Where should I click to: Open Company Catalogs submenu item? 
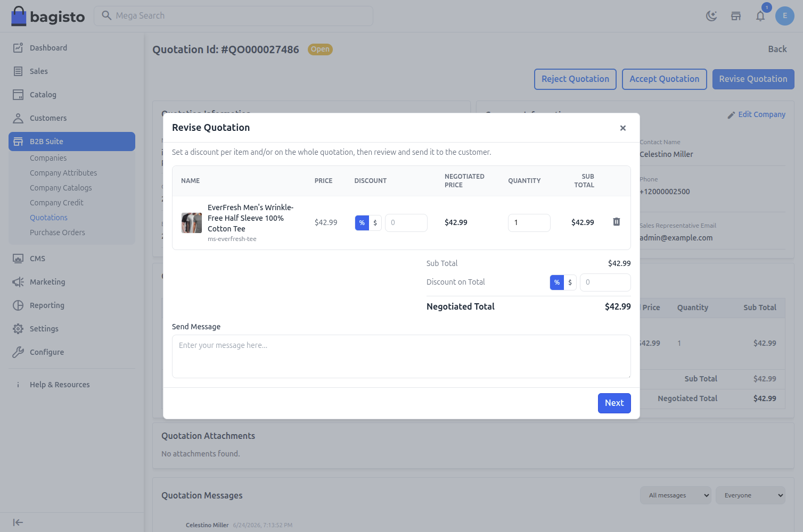pos(61,188)
